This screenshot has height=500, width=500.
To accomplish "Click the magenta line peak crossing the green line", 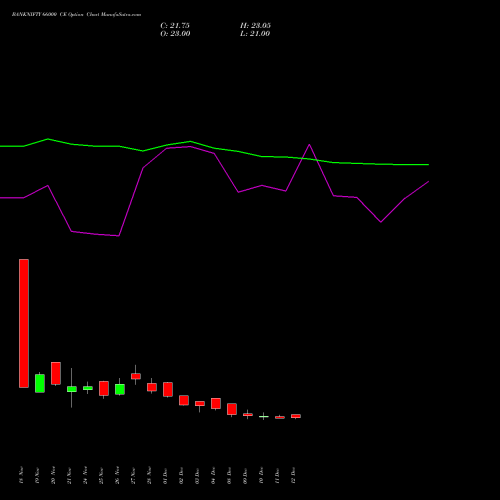I will (309, 145).
